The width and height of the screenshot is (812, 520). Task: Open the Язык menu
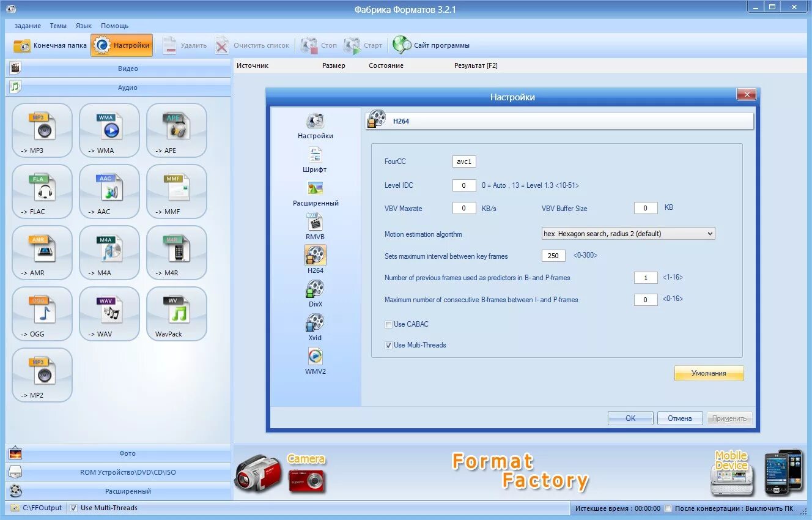pyautogui.click(x=84, y=26)
